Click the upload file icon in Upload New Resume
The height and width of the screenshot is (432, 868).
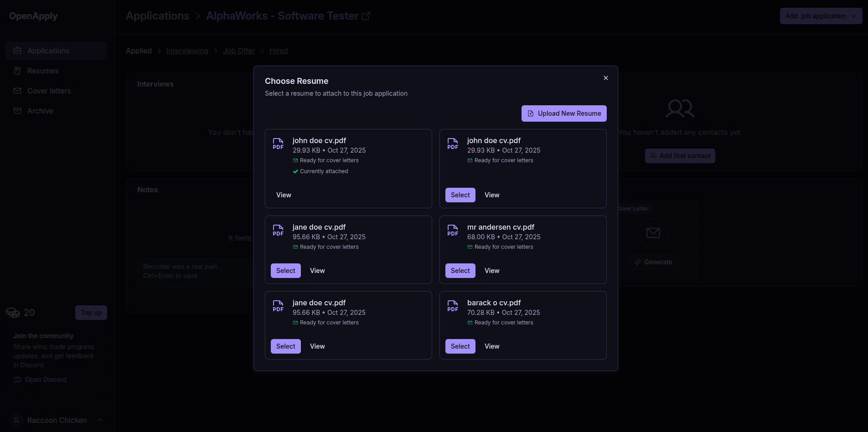(x=531, y=113)
